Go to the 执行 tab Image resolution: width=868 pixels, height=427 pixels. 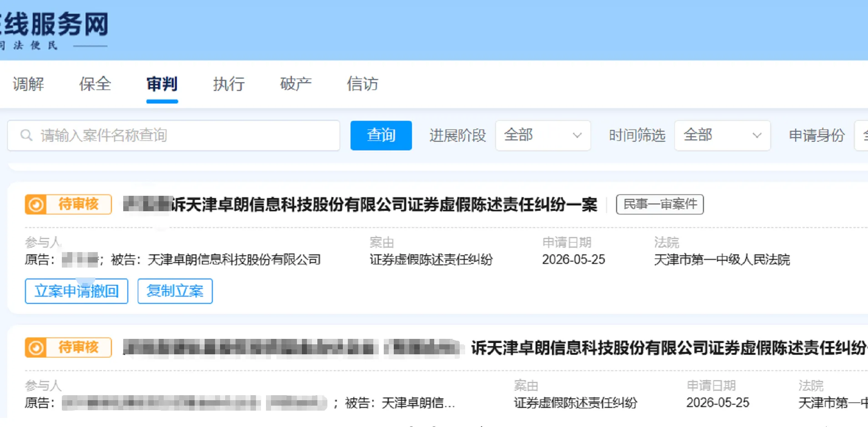(229, 84)
